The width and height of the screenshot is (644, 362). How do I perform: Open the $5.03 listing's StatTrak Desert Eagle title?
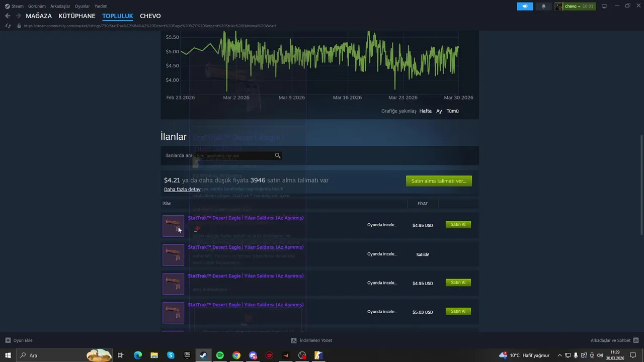246,305
